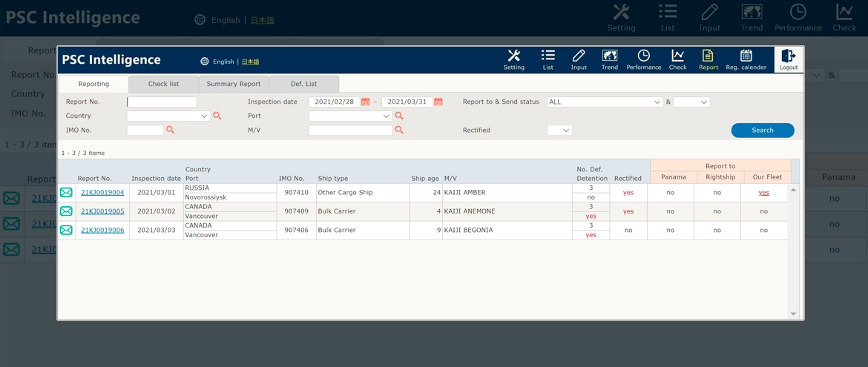Click the results table scrollbar down arrow
This screenshot has height=367, width=868.
pos(793,314)
